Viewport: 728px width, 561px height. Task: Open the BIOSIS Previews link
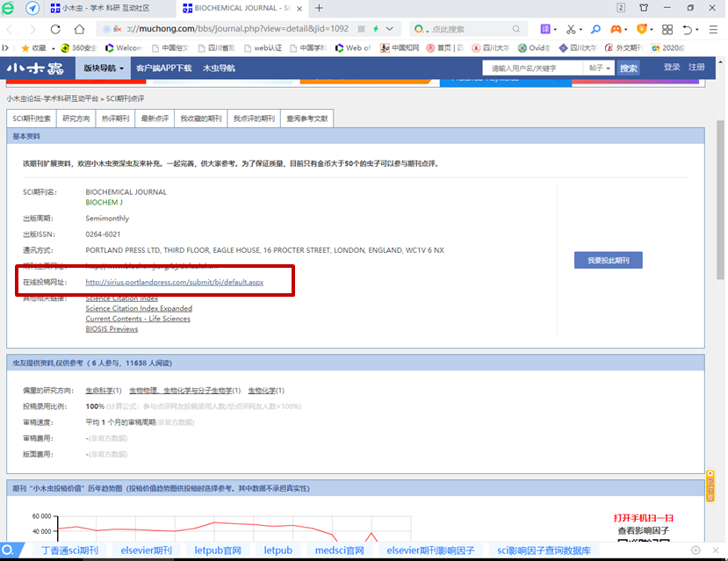coord(112,329)
